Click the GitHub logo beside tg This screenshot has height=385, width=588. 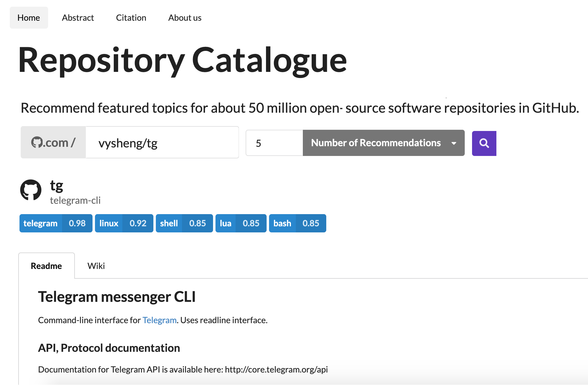click(31, 190)
